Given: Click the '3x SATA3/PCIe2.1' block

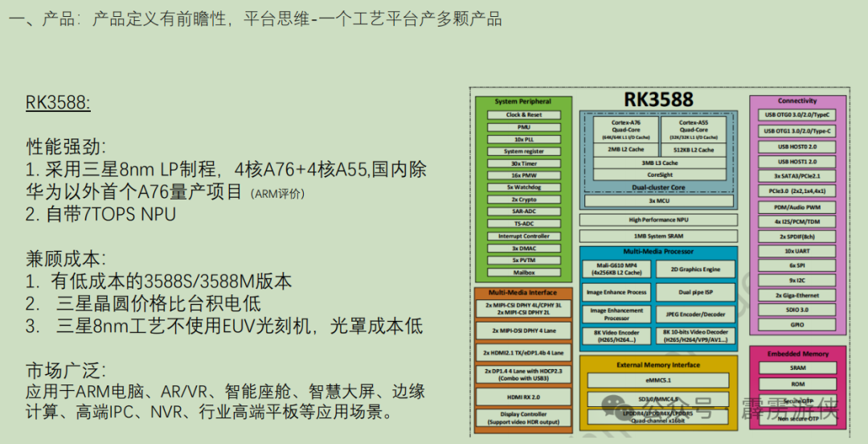Looking at the screenshot, I should [797, 176].
